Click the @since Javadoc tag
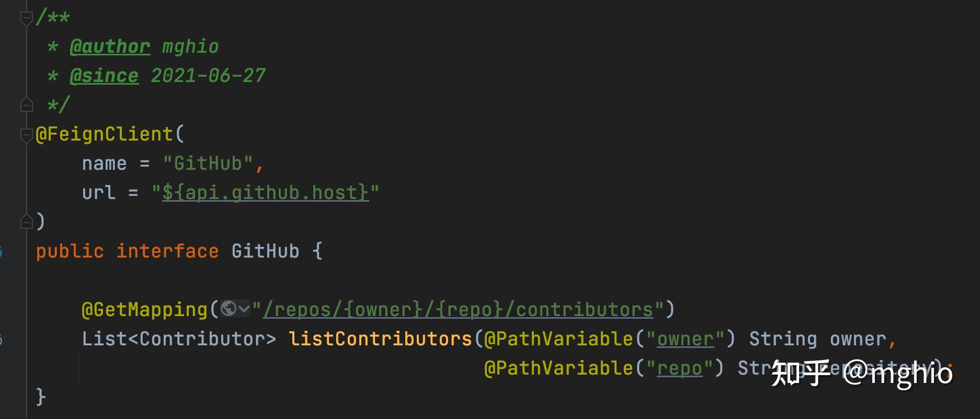This screenshot has width=980, height=419. pos(104,76)
